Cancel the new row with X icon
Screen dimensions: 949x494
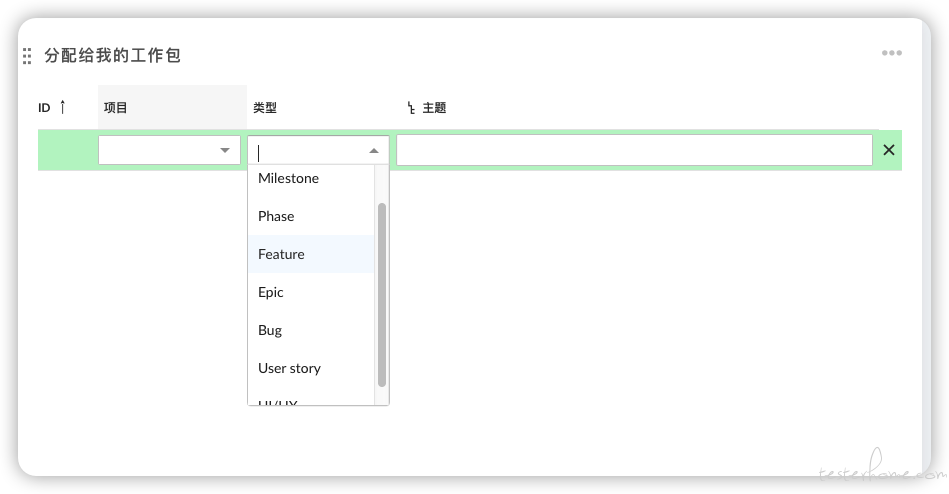(x=888, y=150)
